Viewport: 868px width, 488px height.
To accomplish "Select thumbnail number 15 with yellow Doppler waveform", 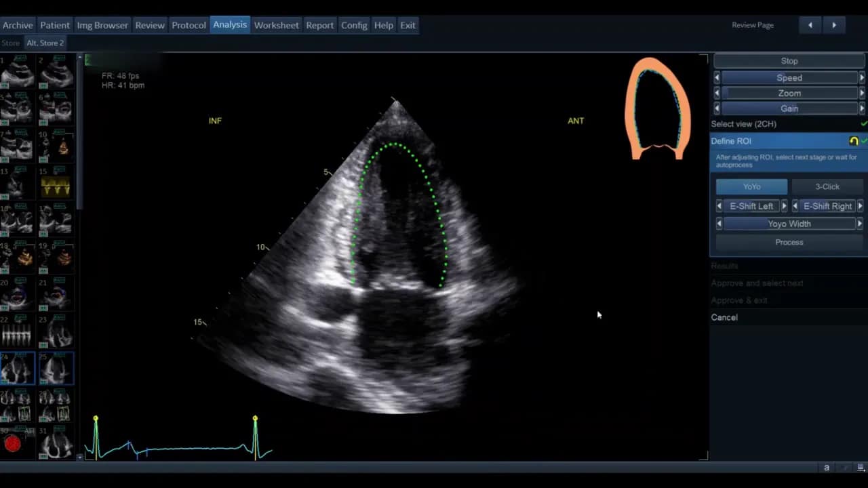I will (56, 185).
